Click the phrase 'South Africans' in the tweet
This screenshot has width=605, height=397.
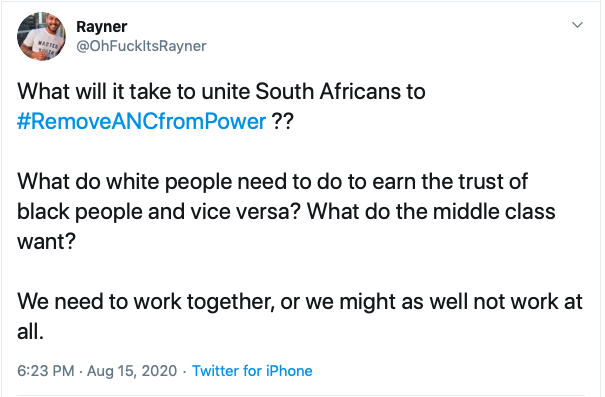328,91
